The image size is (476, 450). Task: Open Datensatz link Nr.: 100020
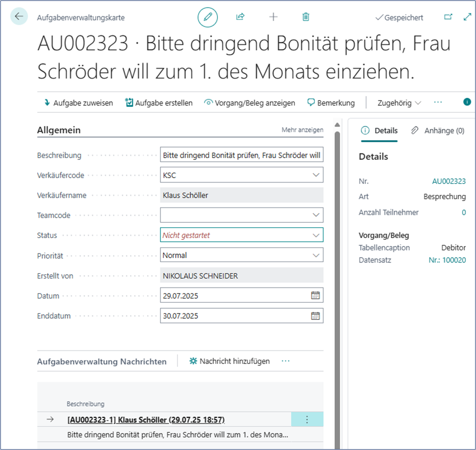click(x=447, y=260)
